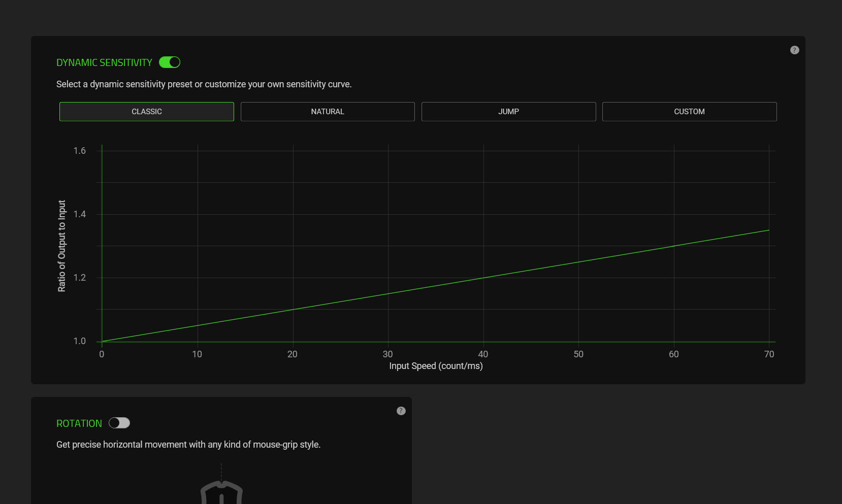Click the Rotation description about mouse-grip style

click(x=188, y=445)
